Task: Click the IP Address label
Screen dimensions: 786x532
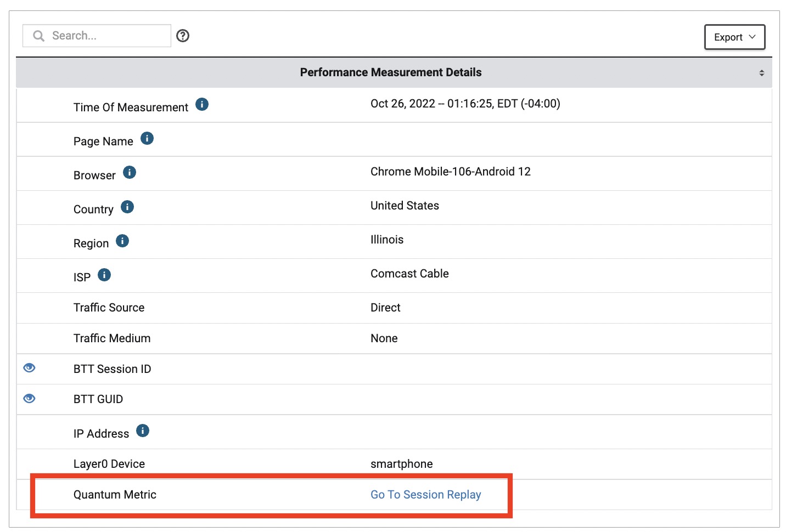Action: click(101, 434)
